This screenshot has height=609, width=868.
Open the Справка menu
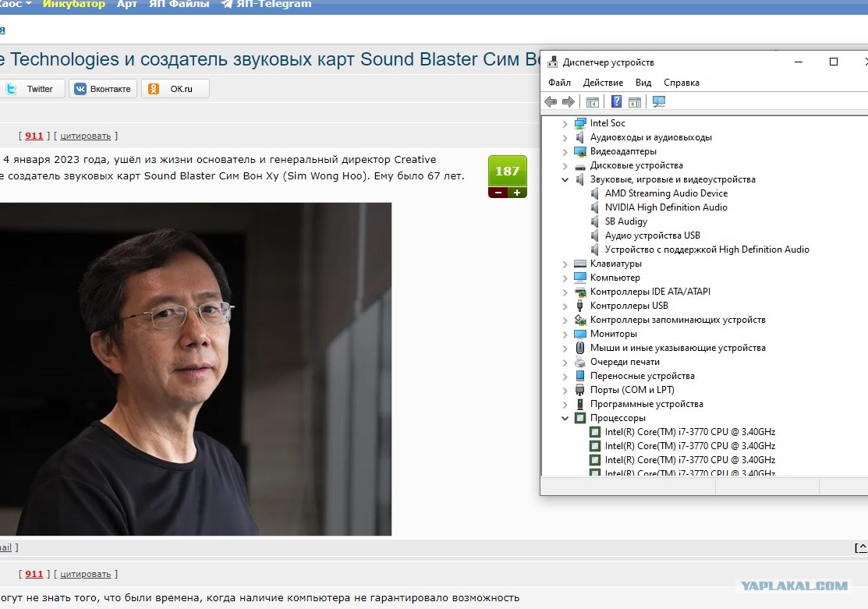[x=682, y=83]
